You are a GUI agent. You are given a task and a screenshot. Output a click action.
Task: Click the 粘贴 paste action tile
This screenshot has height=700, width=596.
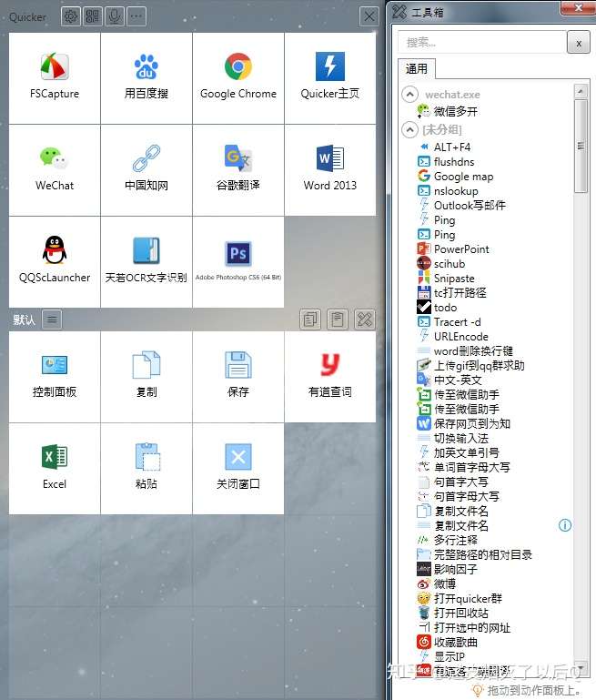[x=146, y=469]
